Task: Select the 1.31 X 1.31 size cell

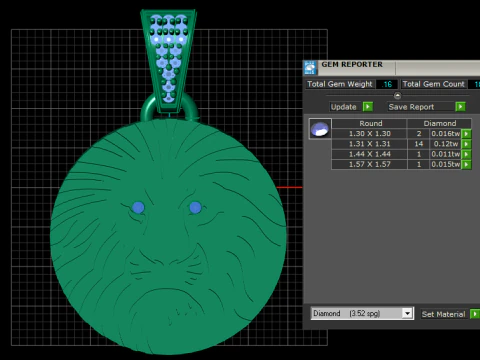Action: 369,144
